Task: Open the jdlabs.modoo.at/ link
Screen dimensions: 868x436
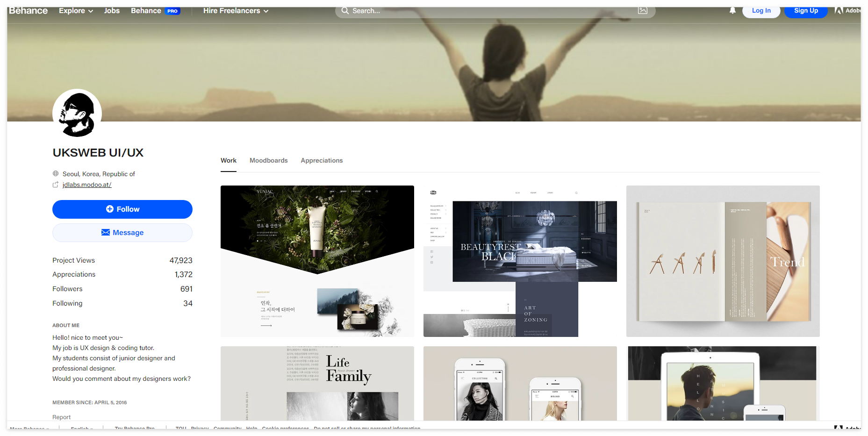Action: coord(87,185)
